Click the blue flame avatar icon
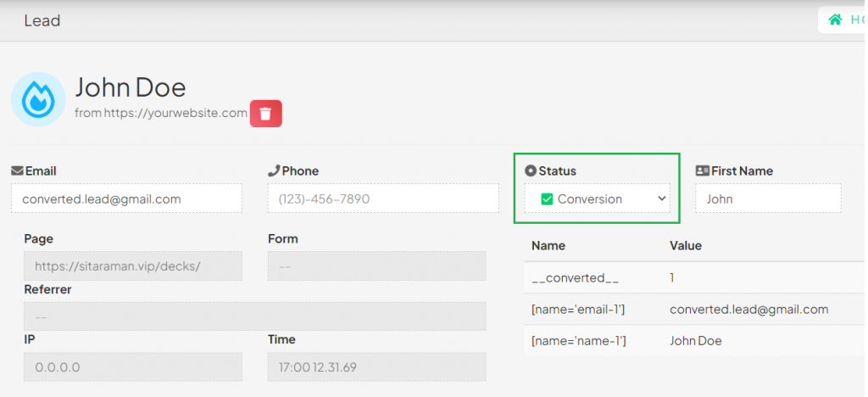 click(x=38, y=99)
